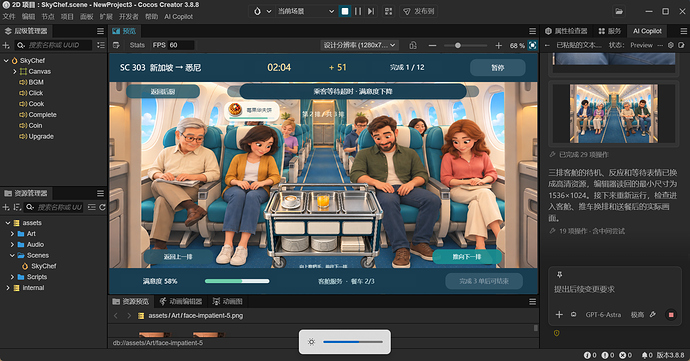This screenshot has width=690, height=361.
Task: Expand the Scripts folder
Action: 12,277
